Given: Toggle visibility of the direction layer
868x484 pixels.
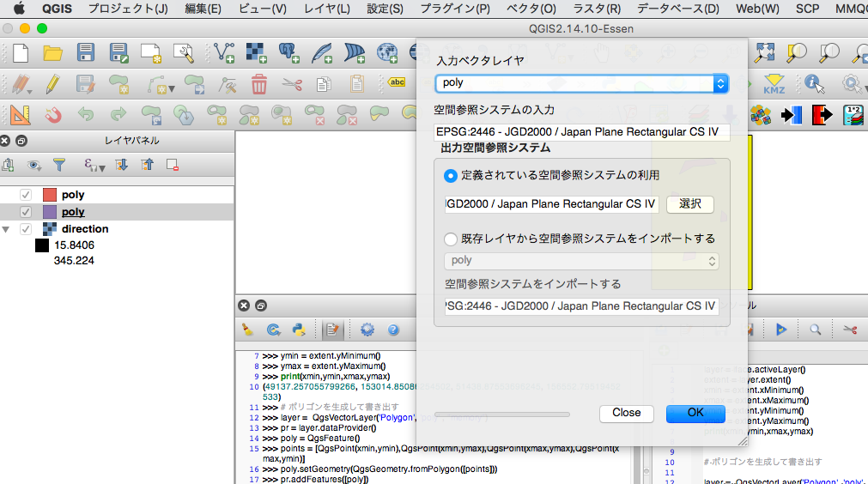Looking at the screenshot, I should [26, 229].
